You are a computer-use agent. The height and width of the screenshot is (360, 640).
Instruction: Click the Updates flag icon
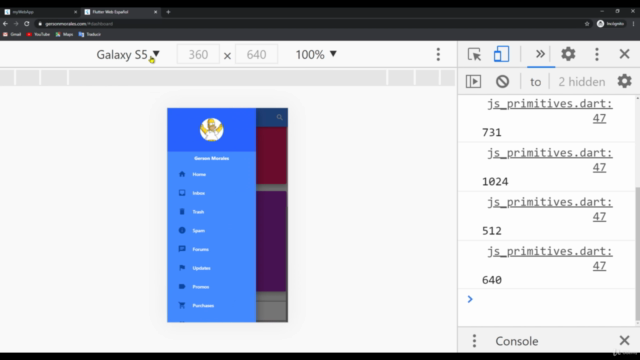[x=182, y=268]
